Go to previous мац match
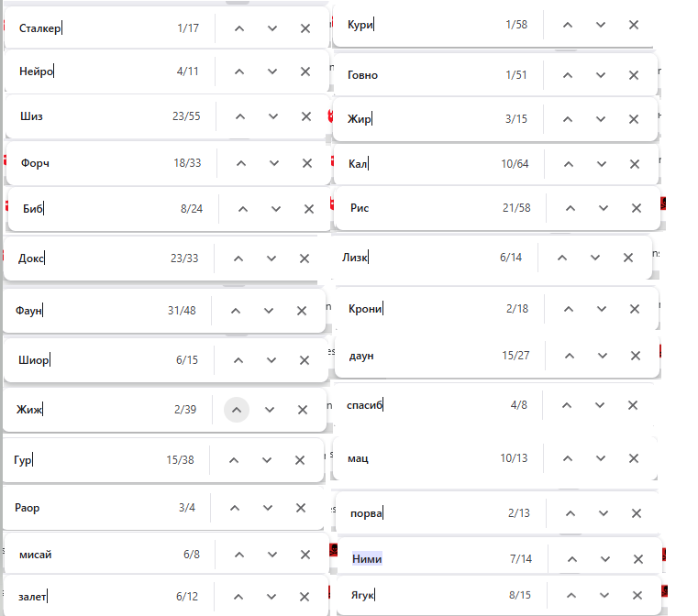The height and width of the screenshot is (616, 698). point(568,457)
